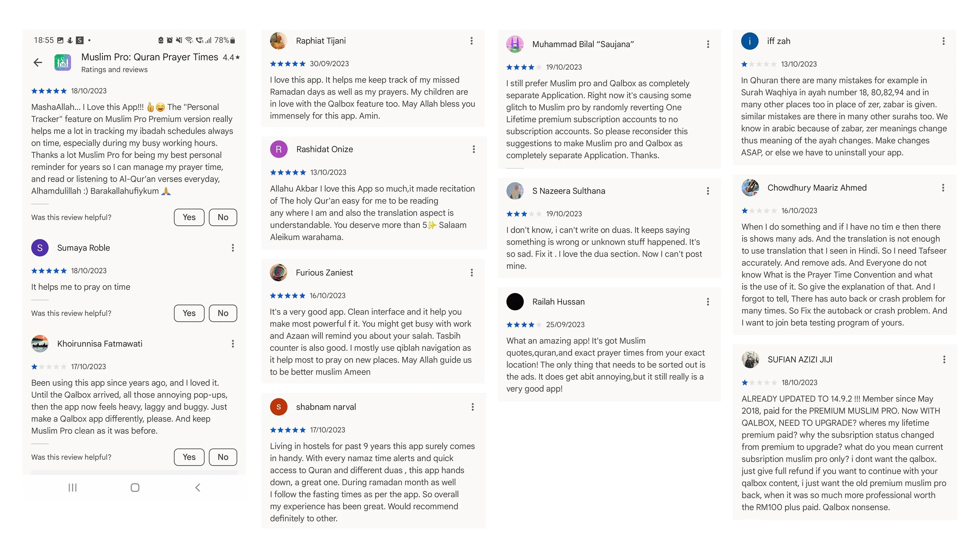
Task: Open three-dot menu on Rashidat Onize's review
Action: pyautogui.click(x=474, y=149)
